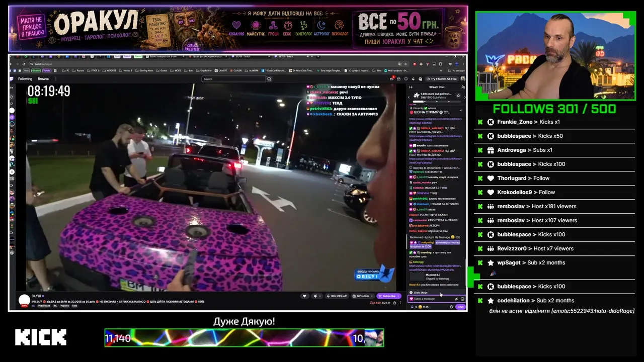Open the twitch.tv clip link in chat
This screenshot has height=362, width=644.
point(435,267)
